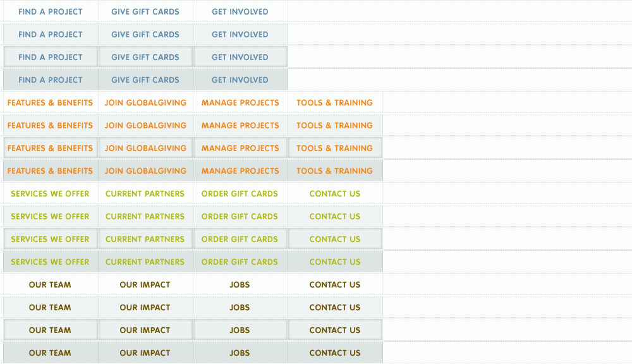Image resolution: width=632 pixels, height=364 pixels.
Task: Open white-background orange TOOLS & TRAINING tab
Action: [x=335, y=102]
